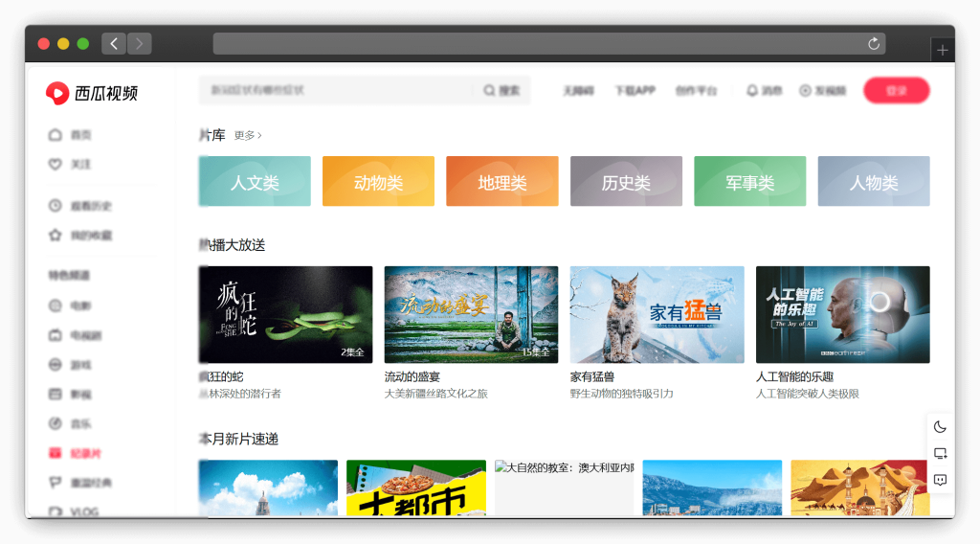Click the floating screen icon below the moon

pos(940,454)
